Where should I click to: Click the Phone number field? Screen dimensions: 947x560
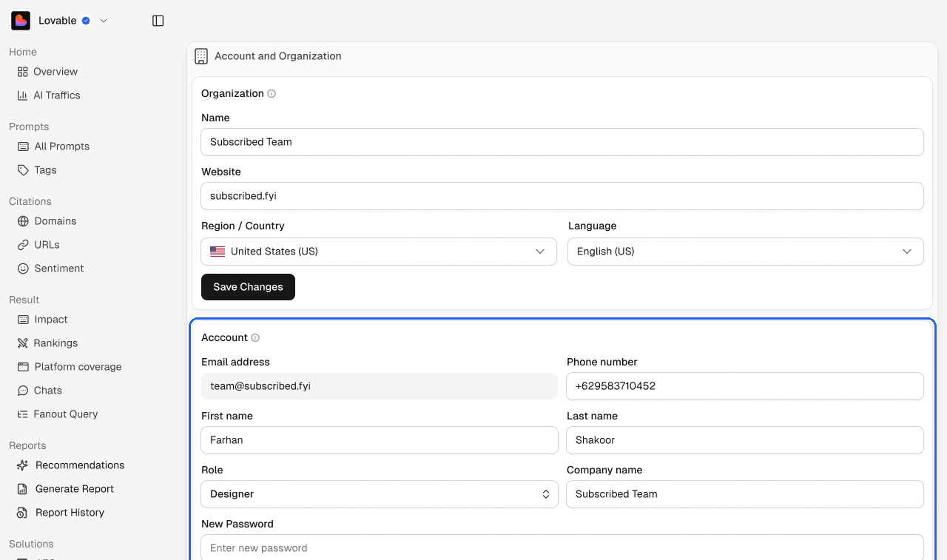745,386
